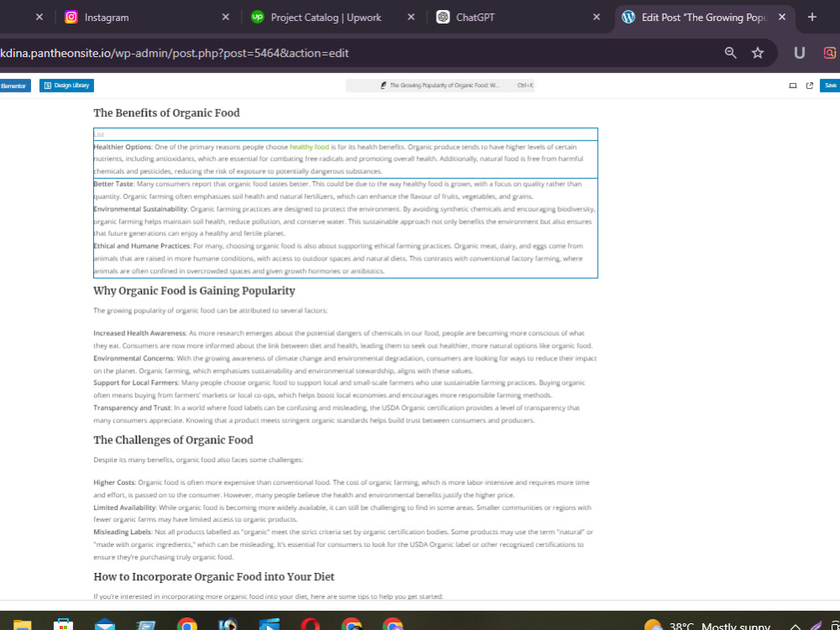The image size is (840, 630).
Task: Click the address bar URL
Action: click(175, 53)
